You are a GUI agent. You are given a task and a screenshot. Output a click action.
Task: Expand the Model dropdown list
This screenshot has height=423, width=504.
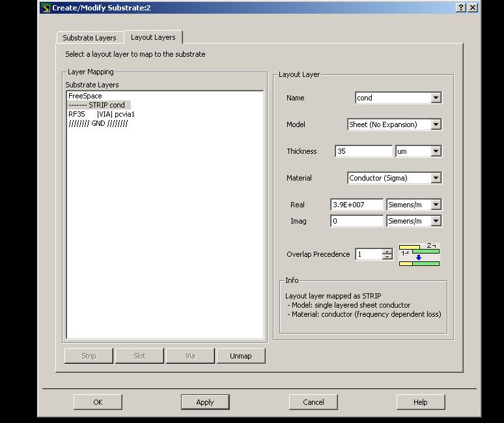click(x=436, y=124)
